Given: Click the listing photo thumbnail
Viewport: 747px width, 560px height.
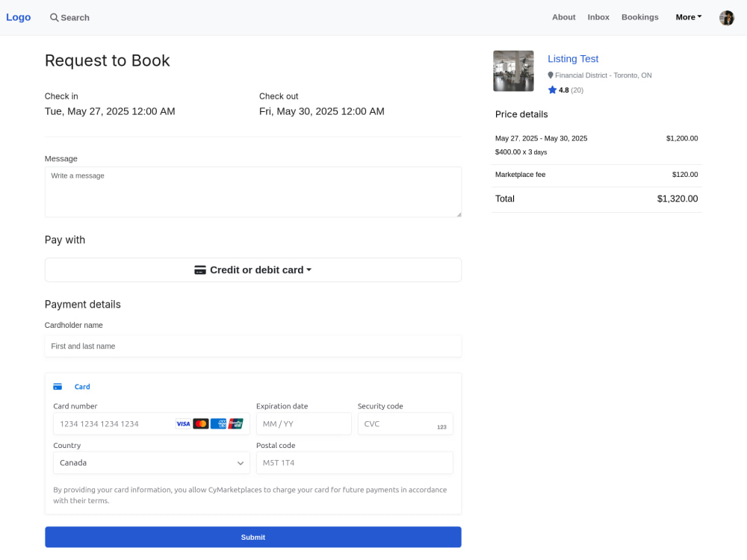Looking at the screenshot, I should tap(513, 71).
